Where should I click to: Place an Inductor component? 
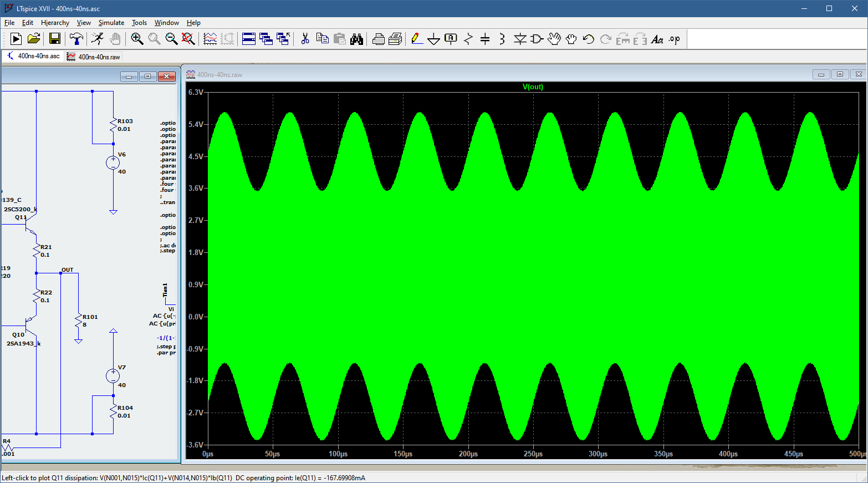tap(502, 39)
